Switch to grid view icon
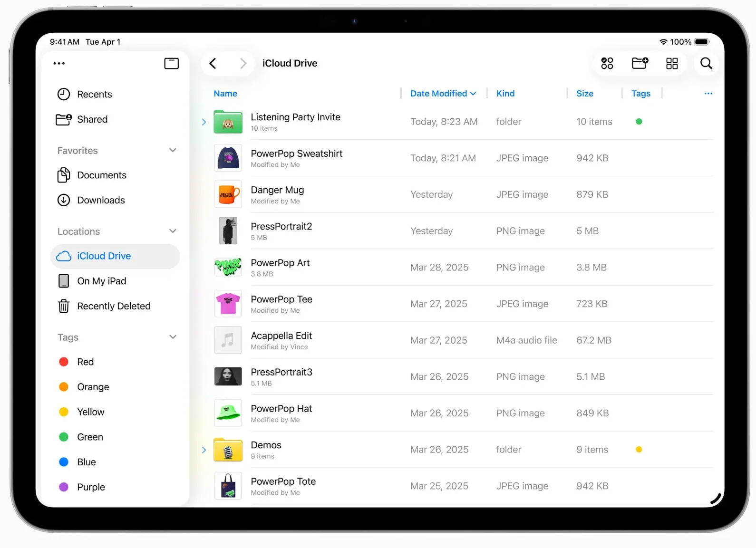Screen dimensions: 756x548 pyautogui.click(x=672, y=63)
